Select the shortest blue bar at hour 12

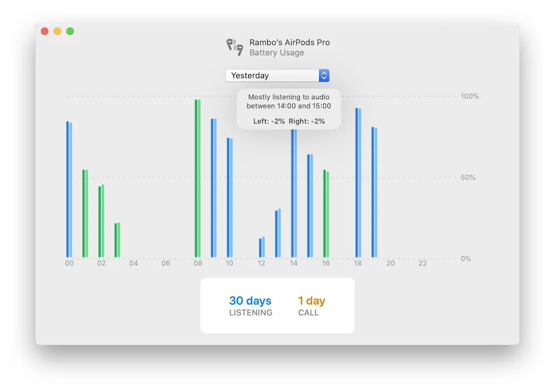click(x=262, y=247)
